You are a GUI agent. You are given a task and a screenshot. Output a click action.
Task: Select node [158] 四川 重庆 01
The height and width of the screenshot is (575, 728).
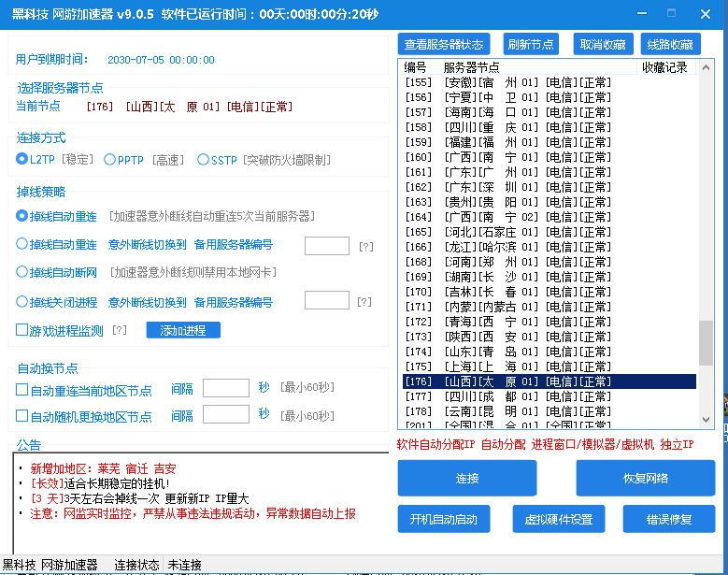tap(550, 127)
